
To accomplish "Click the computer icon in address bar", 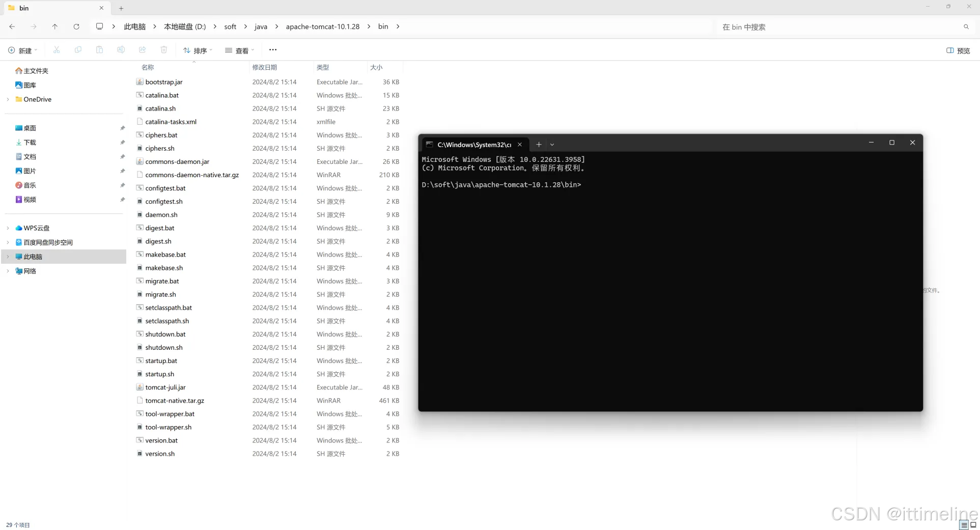I will click(x=99, y=26).
